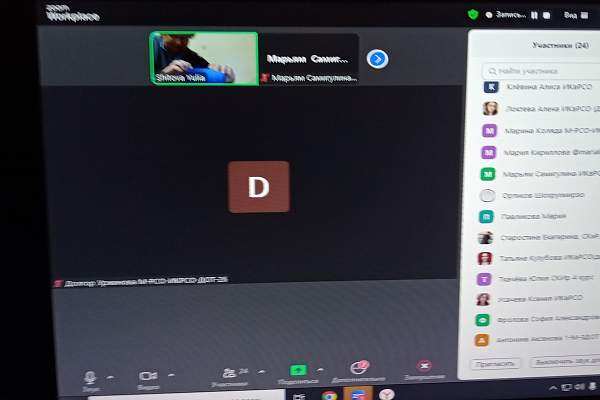This screenshot has width=600, height=400.
Task: Toggle the microphone with the "Звук" button
Action: (x=90, y=381)
